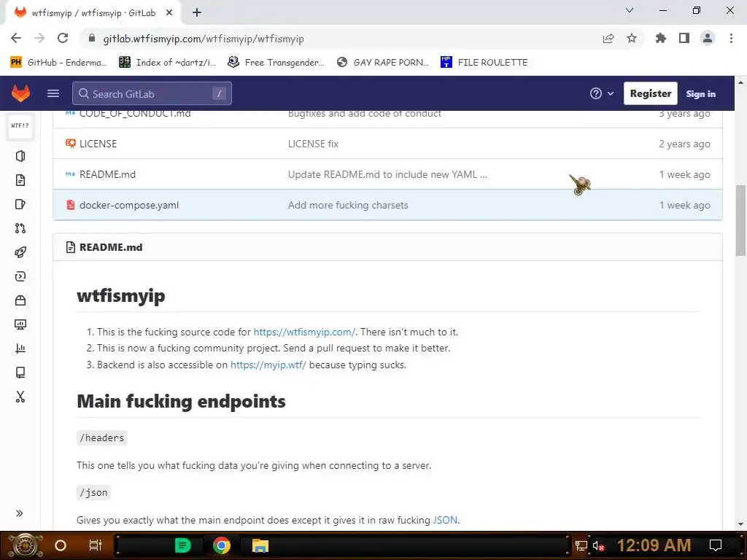Viewport: 747px width, 560px height.
Task: Open Merge requests icon in the sidebar
Action: tap(20, 228)
